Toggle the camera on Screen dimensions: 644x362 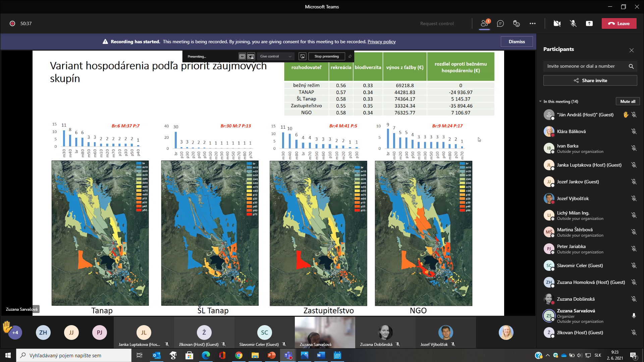pos(557,23)
